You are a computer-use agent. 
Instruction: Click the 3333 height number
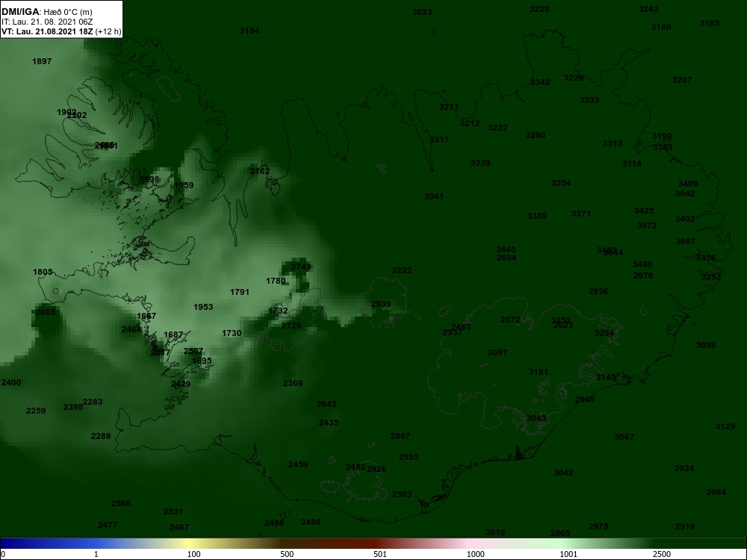click(x=589, y=100)
